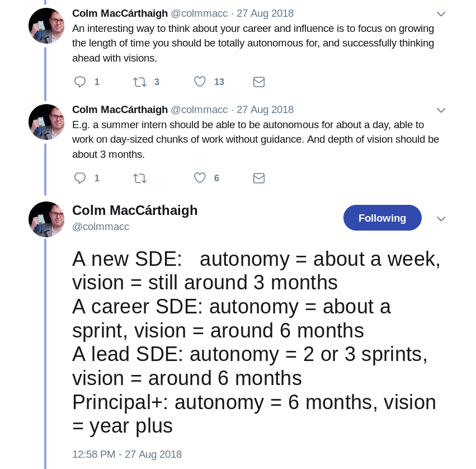
Task: Click the @colmmacc handle under main tweet name
Action: point(101,227)
